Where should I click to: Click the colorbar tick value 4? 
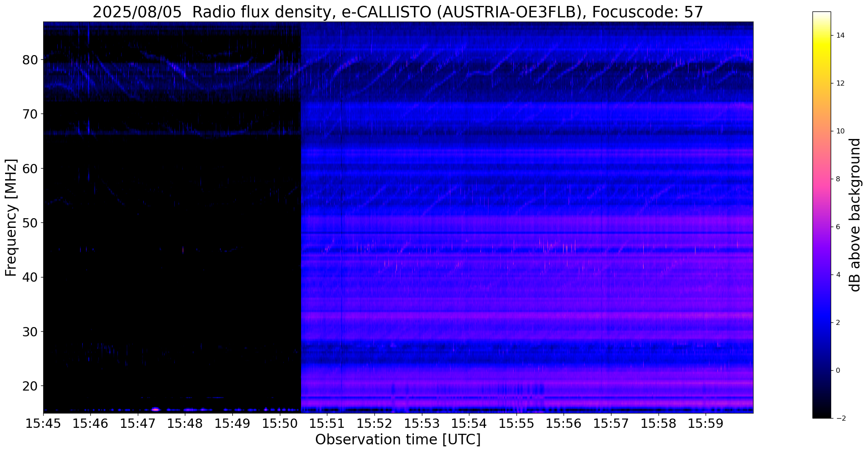click(838, 275)
